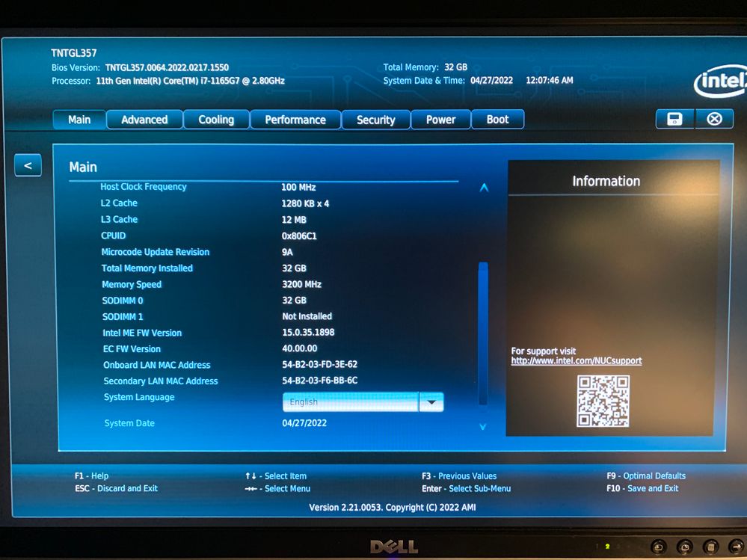Select the Security tab
747x560 pixels.
coord(376,120)
